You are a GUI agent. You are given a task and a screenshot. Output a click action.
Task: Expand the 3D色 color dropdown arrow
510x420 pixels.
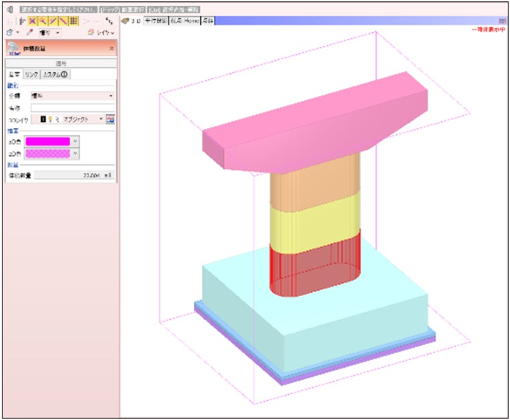click(75, 142)
